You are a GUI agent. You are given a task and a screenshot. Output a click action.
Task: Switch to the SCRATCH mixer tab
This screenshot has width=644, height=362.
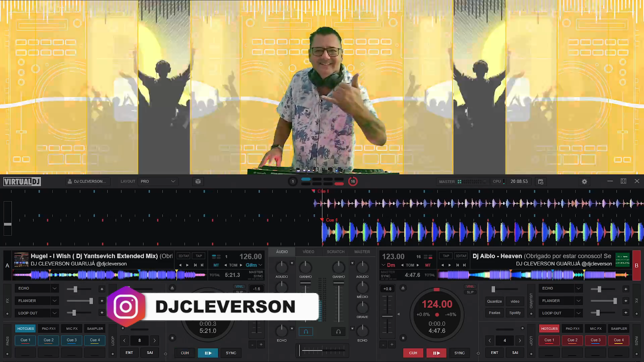pos(336,252)
